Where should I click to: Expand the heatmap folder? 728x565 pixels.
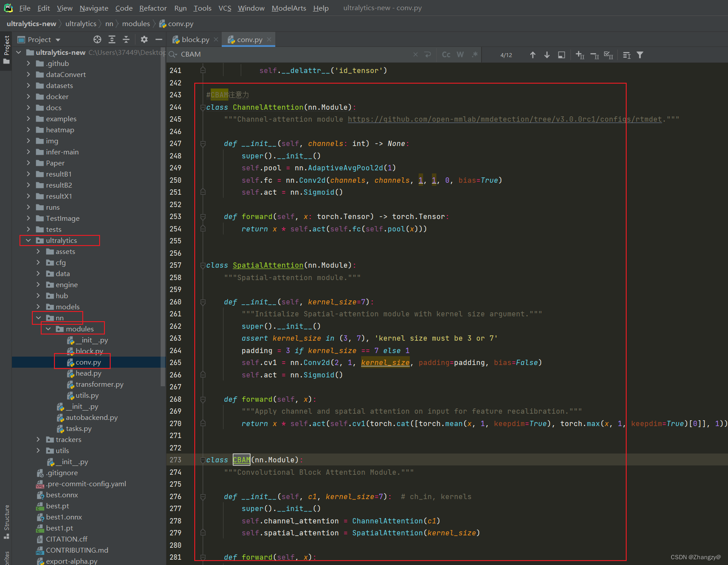coord(28,130)
